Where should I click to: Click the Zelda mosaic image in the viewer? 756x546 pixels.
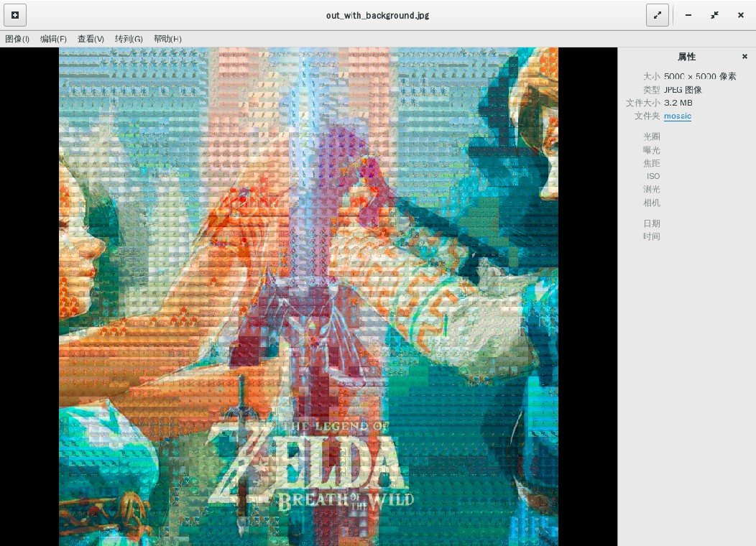[x=308, y=297]
